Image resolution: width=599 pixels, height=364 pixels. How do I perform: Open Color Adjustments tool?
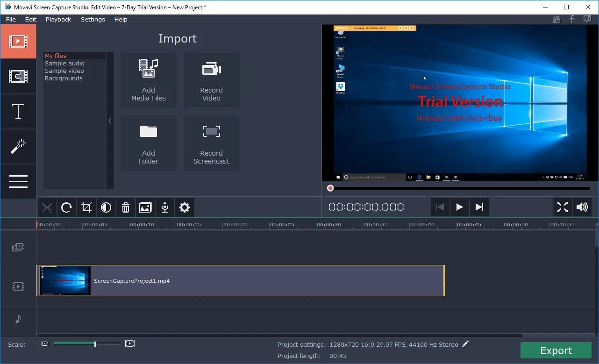pos(106,207)
